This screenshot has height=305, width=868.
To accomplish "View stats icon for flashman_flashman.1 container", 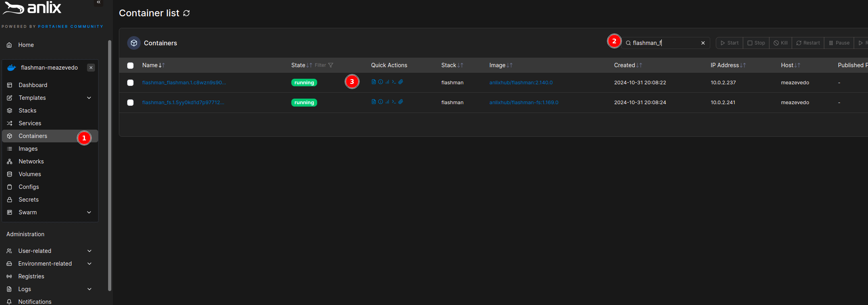I will (x=387, y=82).
